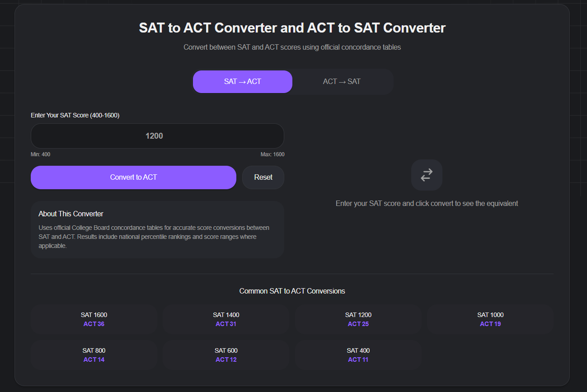Click the Min: 400 hint text
This screenshot has height=392, width=587.
click(41, 154)
